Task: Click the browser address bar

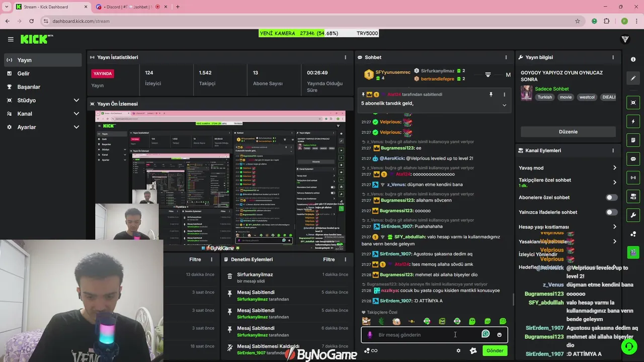Action: pyautogui.click(x=312, y=21)
